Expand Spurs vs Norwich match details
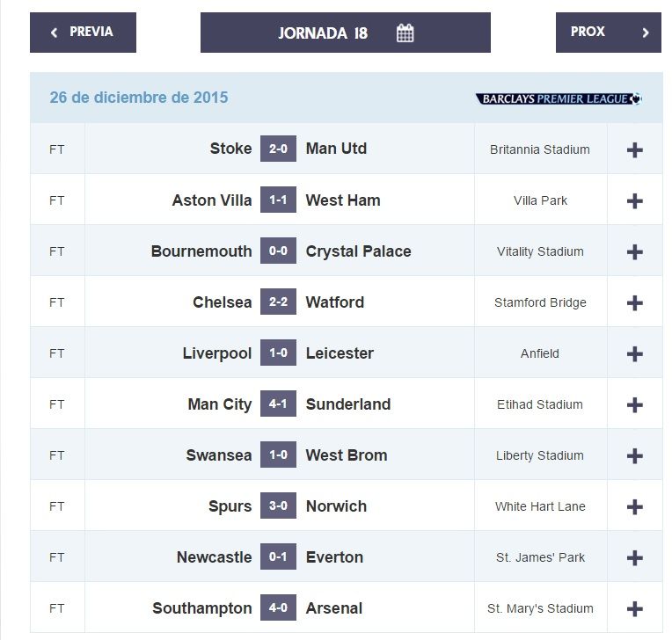Viewport: 672px width, 640px height. [634, 506]
